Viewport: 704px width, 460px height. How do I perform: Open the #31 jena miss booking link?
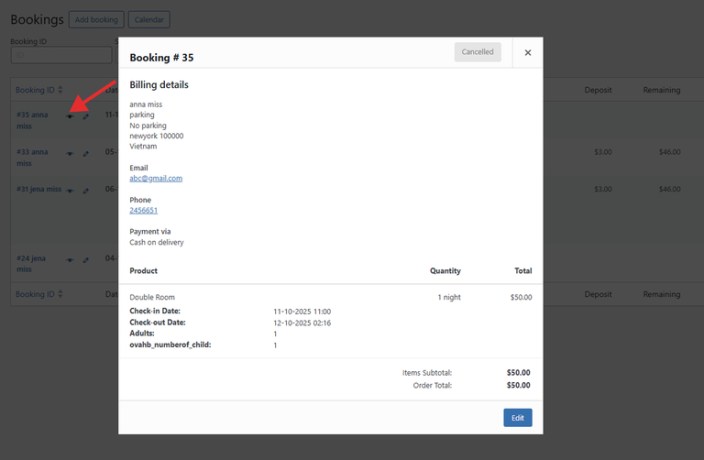click(39, 189)
